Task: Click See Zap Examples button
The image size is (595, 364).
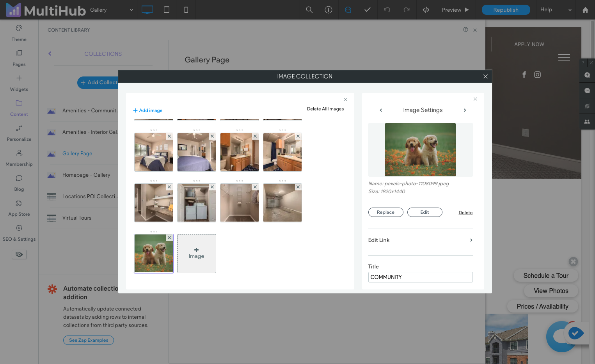Action: click(x=89, y=340)
